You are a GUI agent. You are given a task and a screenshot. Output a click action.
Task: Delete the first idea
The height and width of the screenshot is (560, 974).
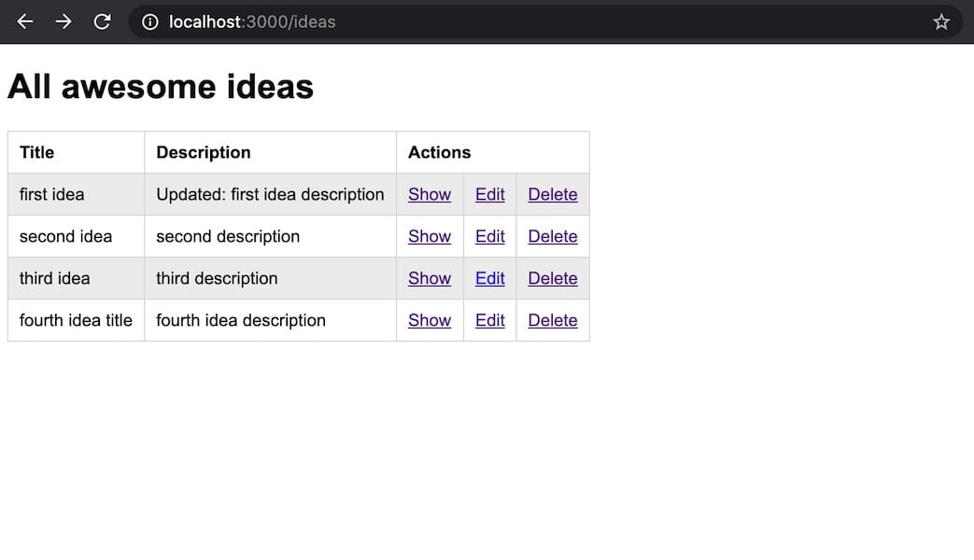tap(552, 194)
